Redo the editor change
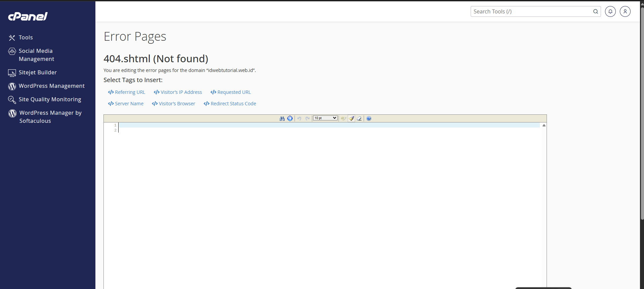 (x=307, y=118)
